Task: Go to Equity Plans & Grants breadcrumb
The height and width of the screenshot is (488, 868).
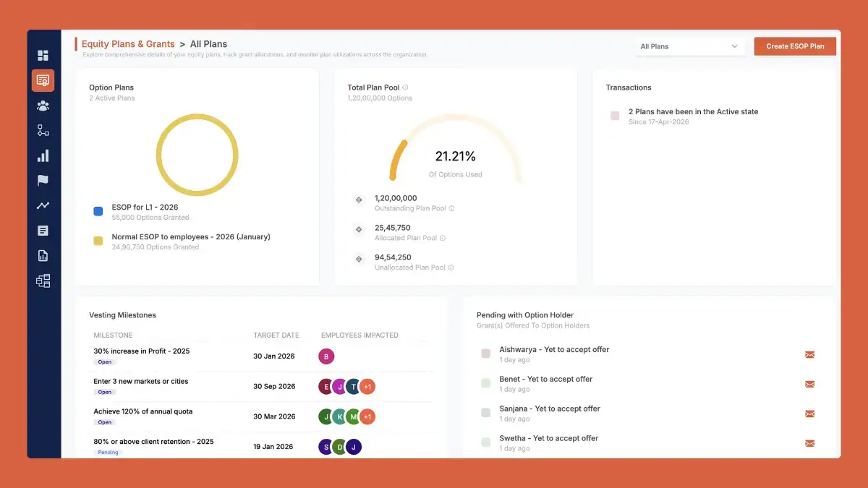Action: pyautogui.click(x=128, y=44)
